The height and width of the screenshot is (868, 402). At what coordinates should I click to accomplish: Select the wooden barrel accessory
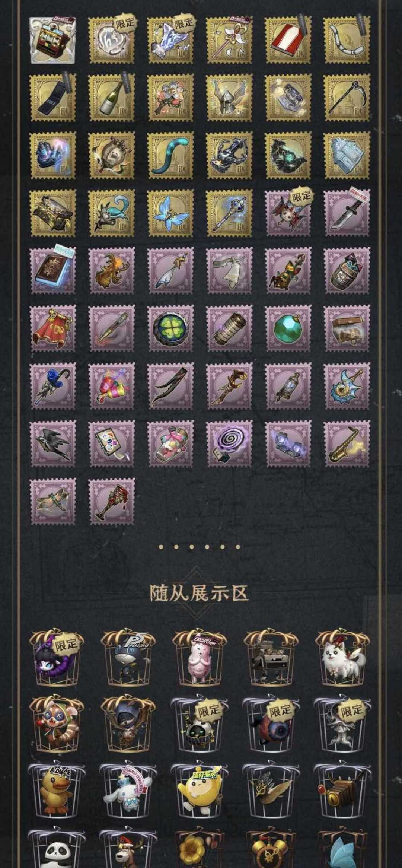tap(347, 271)
